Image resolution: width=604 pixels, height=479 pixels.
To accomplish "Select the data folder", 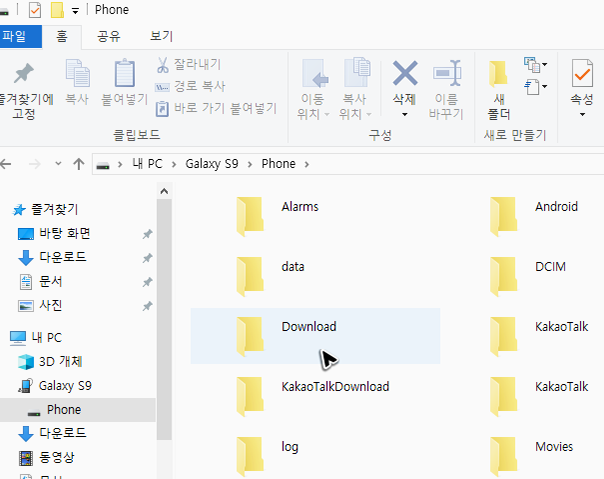I will (x=270, y=276).
